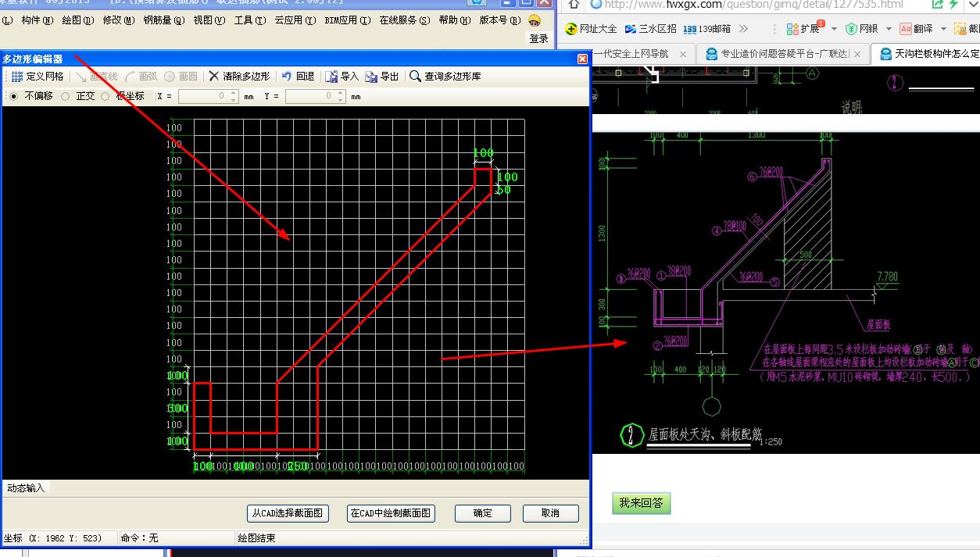980x557 pixels.
Task: Click the 网银 online banking icon
Action: click(x=851, y=29)
